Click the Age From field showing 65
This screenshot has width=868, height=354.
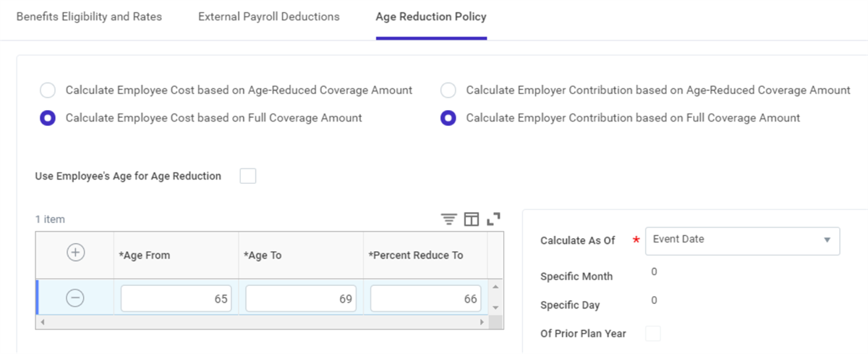(x=176, y=298)
